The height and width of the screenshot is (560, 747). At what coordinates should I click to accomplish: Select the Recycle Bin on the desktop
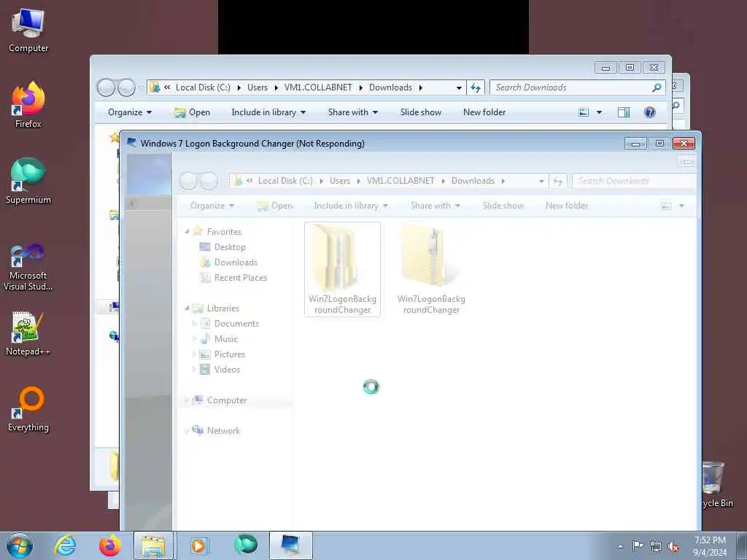coord(717,484)
